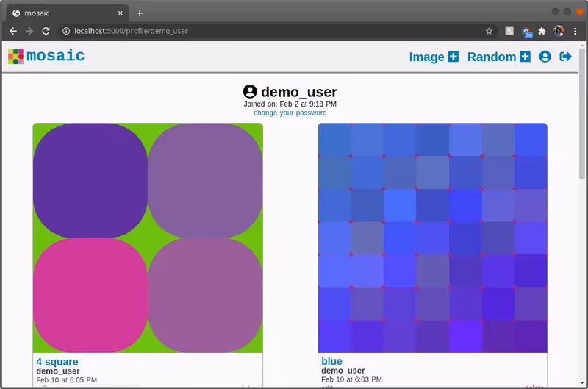Click the mosaic logo icon

15,57
